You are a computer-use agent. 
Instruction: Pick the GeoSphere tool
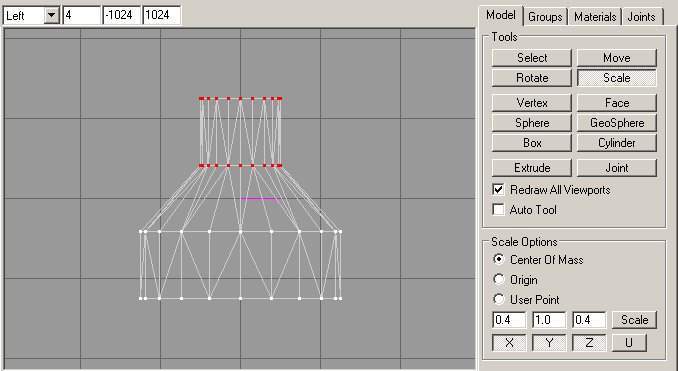tap(617, 123)
